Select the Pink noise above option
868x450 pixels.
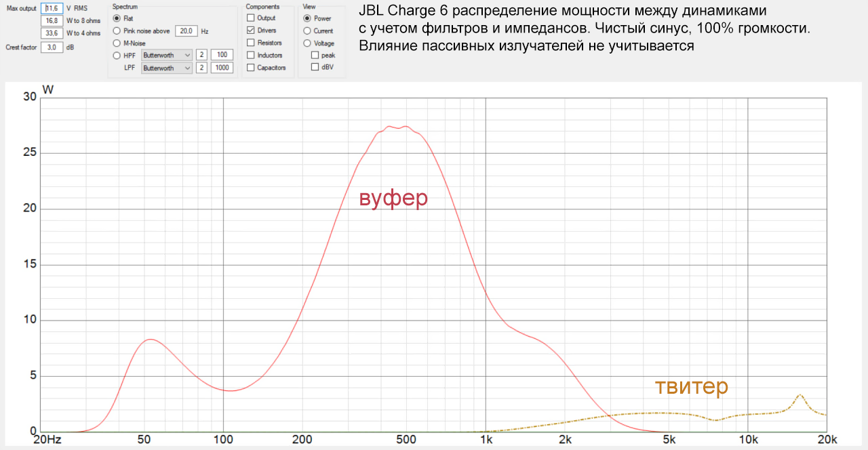[117, 30]
